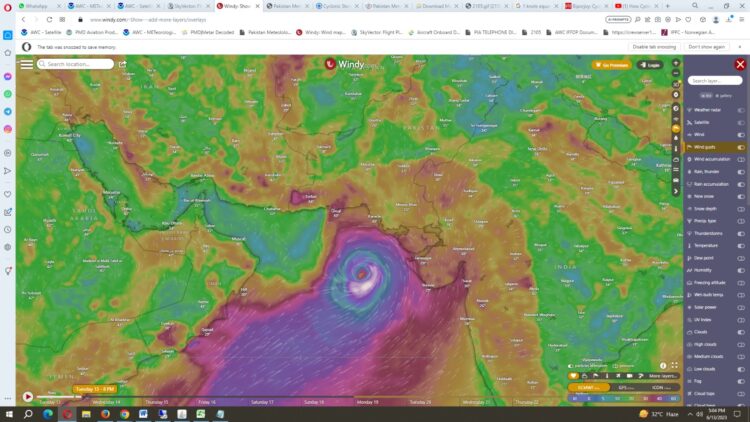Click the info circle icon near legend
Image resolution: width=750 pixels, height=422 pixels.
pos(663,366)
